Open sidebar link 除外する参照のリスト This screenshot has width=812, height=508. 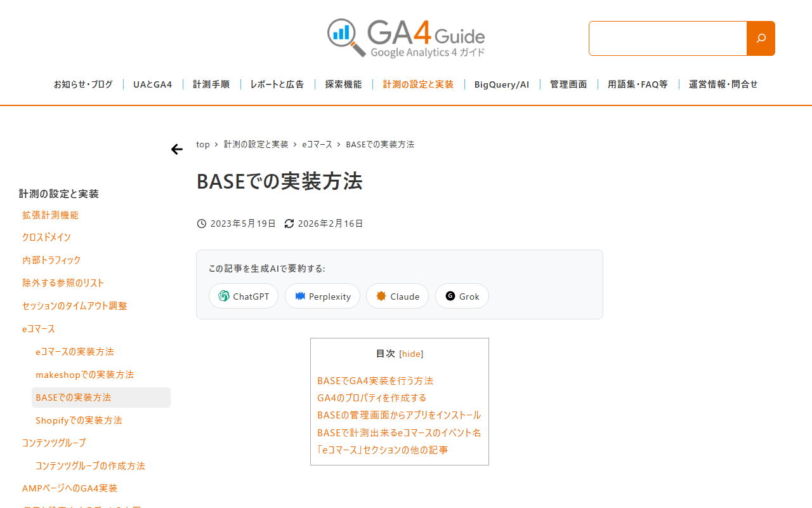tap(63, 283)
